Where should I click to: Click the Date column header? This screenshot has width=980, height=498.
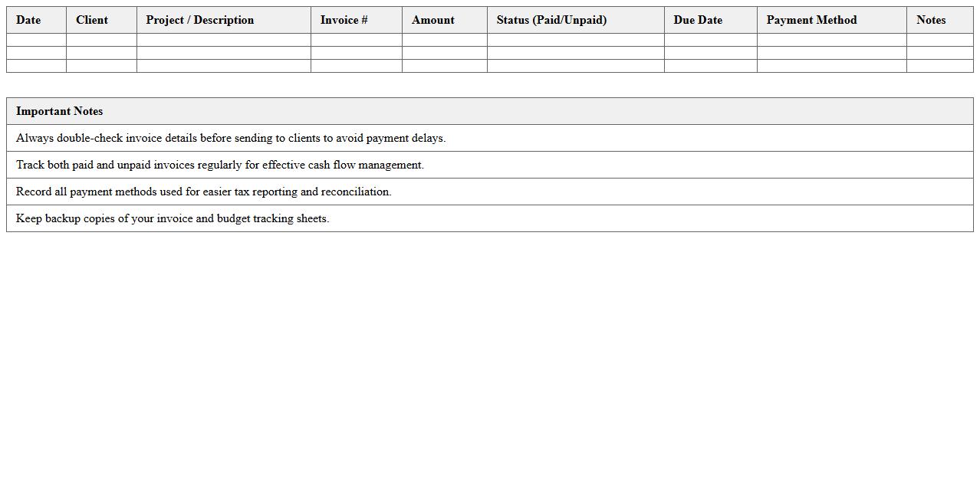click(x=28, y=20)
